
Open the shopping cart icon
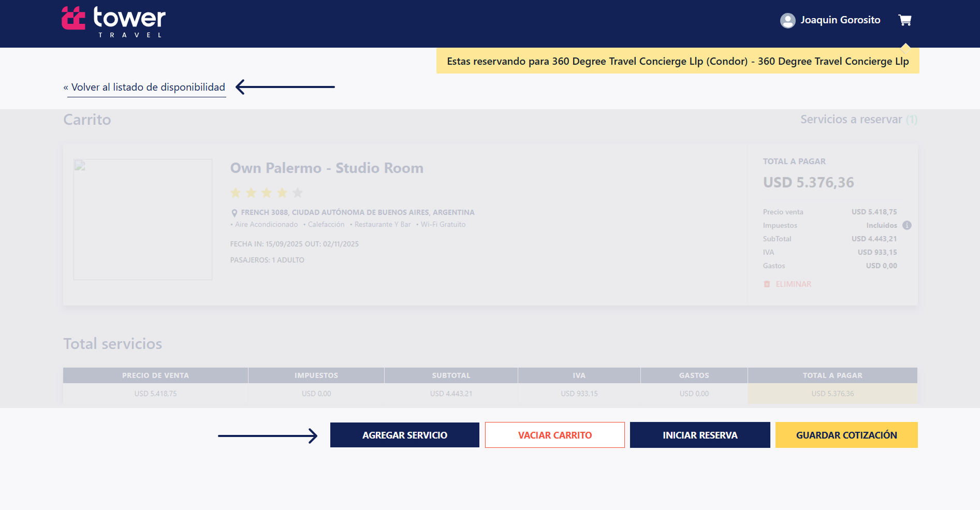point(905,20)
